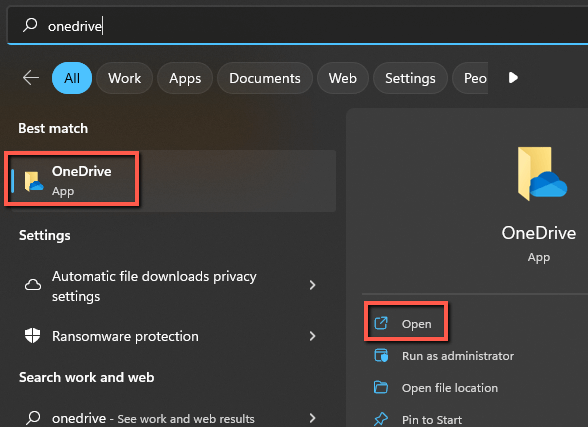Show more filters with the right arrow
Image resolution: width=588 pixels, height=427 pixels.
pyautogui.click(x=513, y=78)
